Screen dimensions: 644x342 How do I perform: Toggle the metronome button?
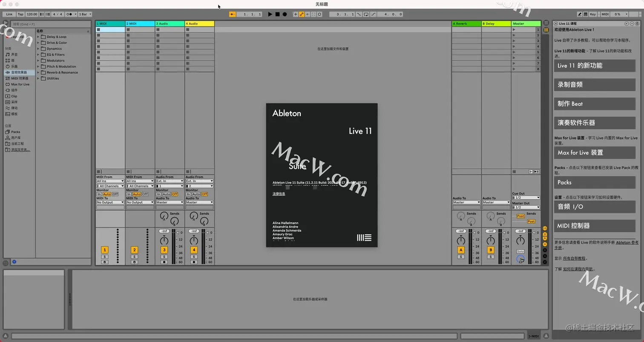click(x=71, y=14)
